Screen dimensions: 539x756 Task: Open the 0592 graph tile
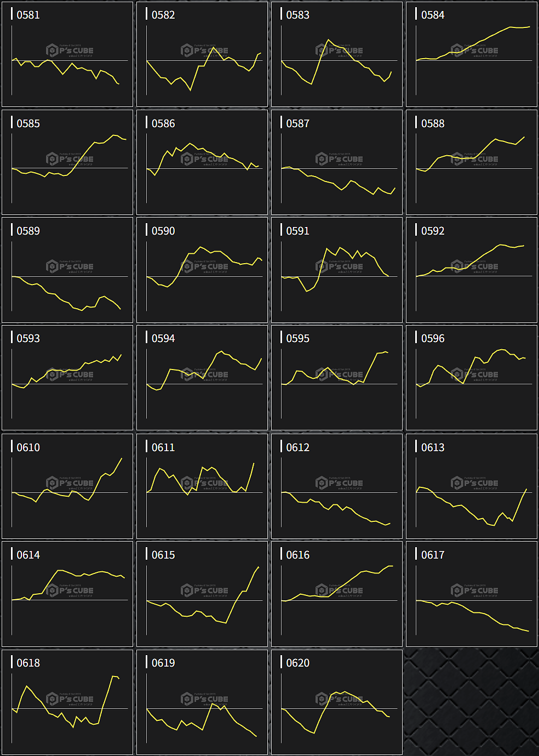(472, 270)
